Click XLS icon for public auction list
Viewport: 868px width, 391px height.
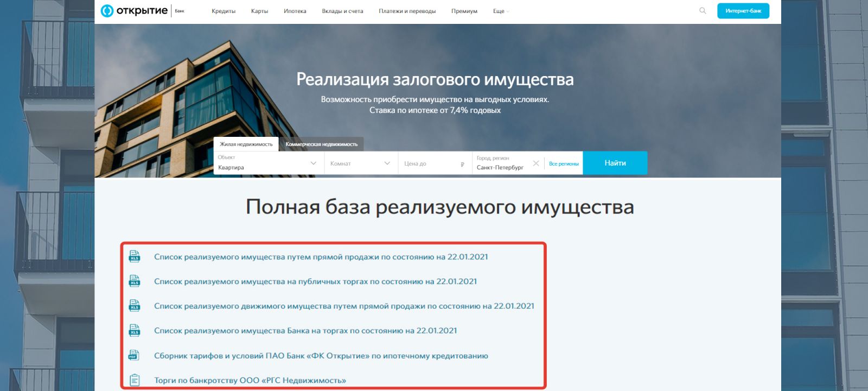[x=135, y=281]
